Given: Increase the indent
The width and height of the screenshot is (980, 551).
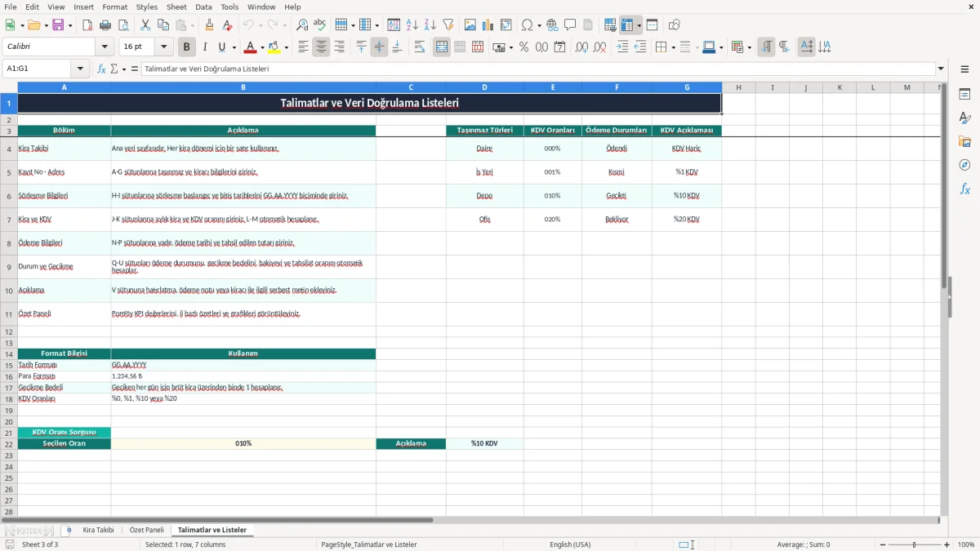Looking at the screenshot, I should point(622,47).
